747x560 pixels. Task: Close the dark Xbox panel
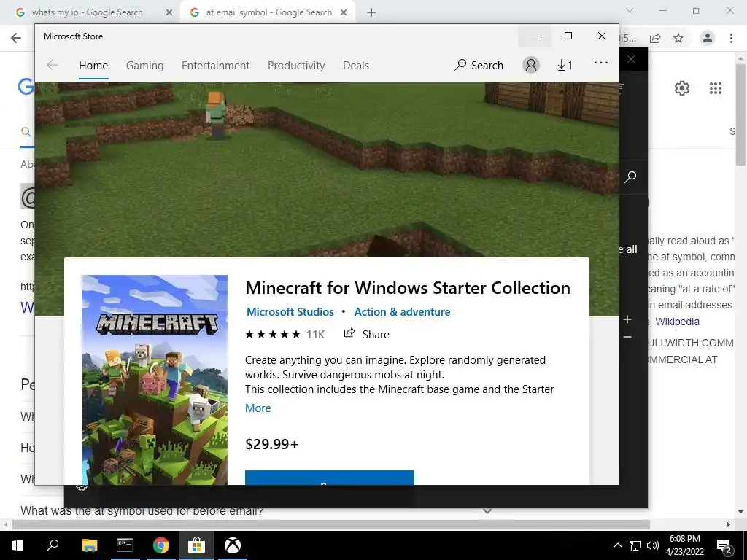pyautogui.click(x=631, y=60)
